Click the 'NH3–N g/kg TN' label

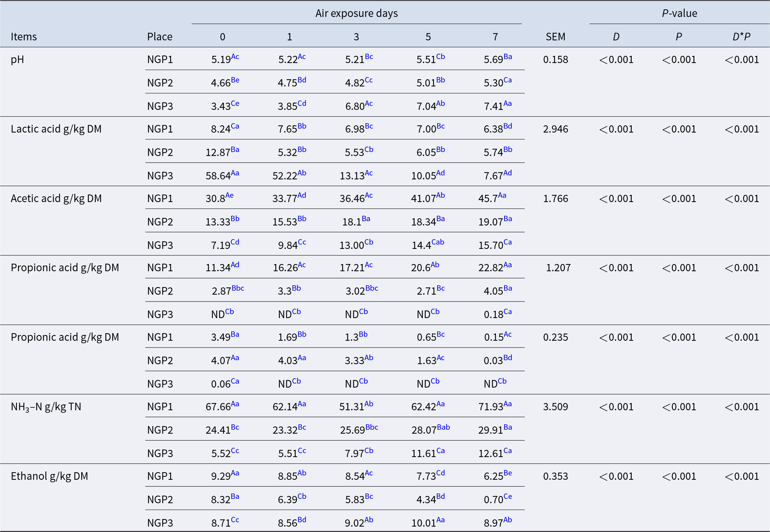coord(46,407)
